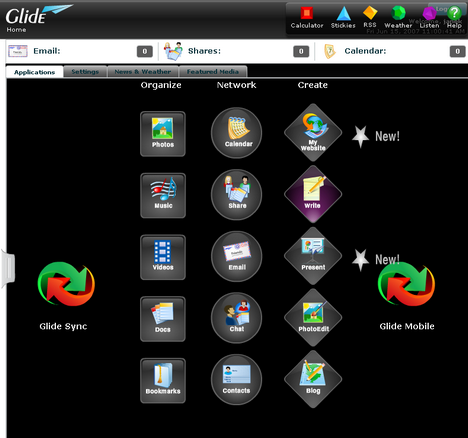Open the Contacts application
This screenshot has height=438, width=468.
(236, 379)
